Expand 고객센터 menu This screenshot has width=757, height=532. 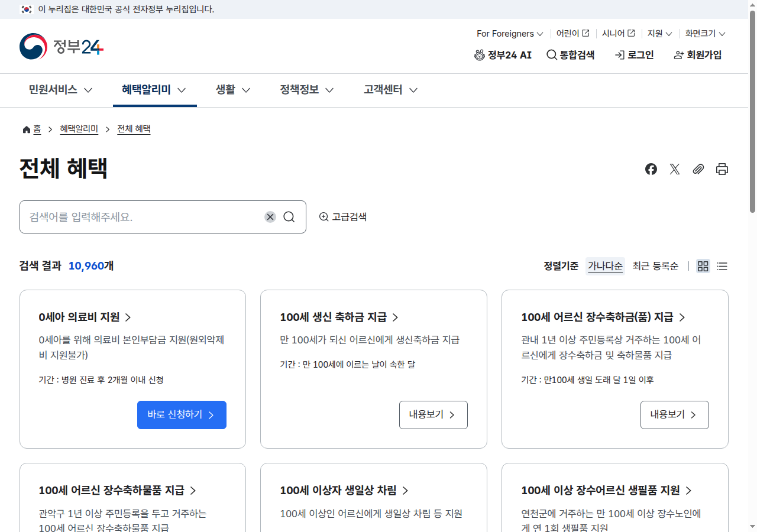[x=390, y=90]
